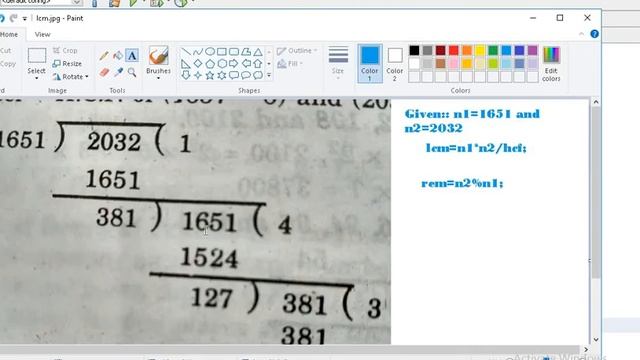The image size is (640, 360).
Task: Switch to the Home tab
Action: [9, 35]
